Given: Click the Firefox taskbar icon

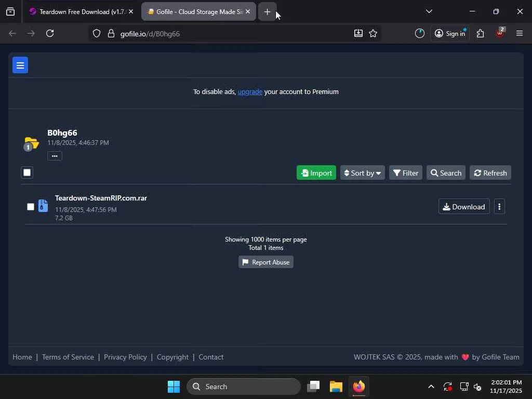Looking at the screenshot, I should [x=358, y=387].
